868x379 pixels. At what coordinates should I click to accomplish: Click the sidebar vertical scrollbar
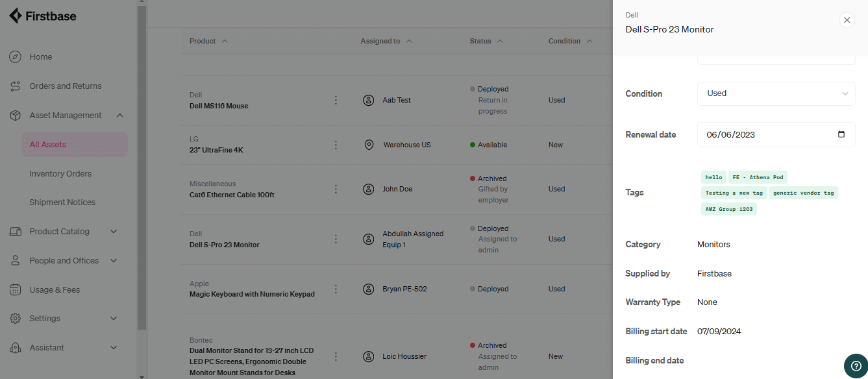click(x=142, y=169)
